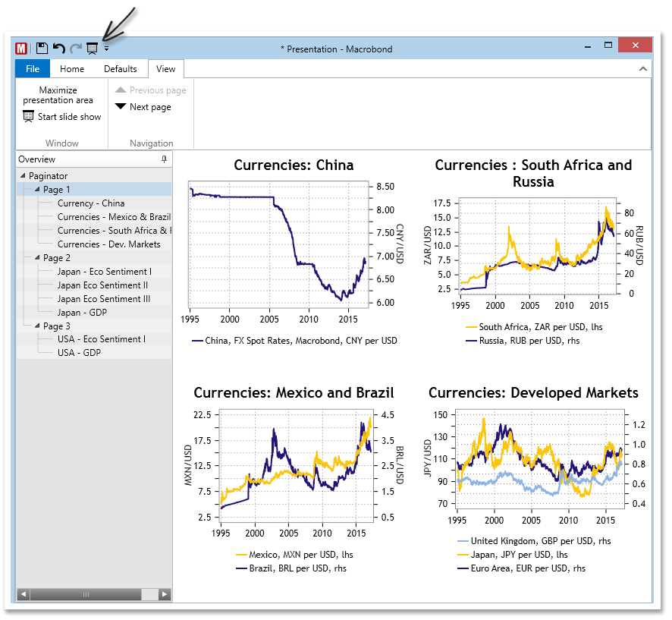Viewport: 672px width, 620px height.
Task: Open the quick access toolbar customize dropdown
Action: click(107, 49)
